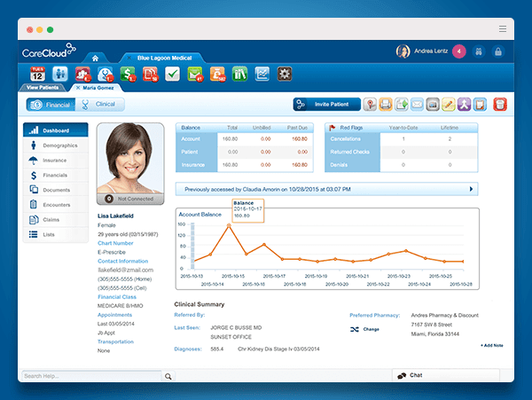Close the Maria Gomez tab
This screenshot has height=400, width=532.
[x=78, y=88]
